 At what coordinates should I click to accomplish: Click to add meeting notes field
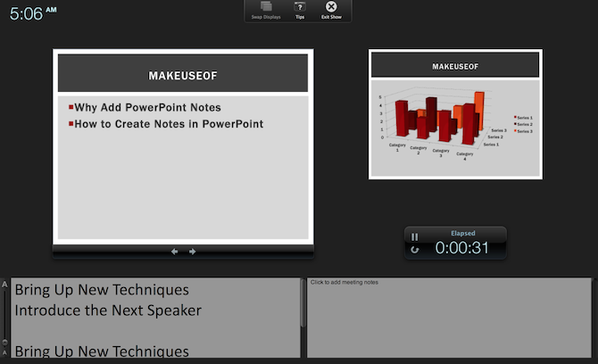tap(449, 318)
